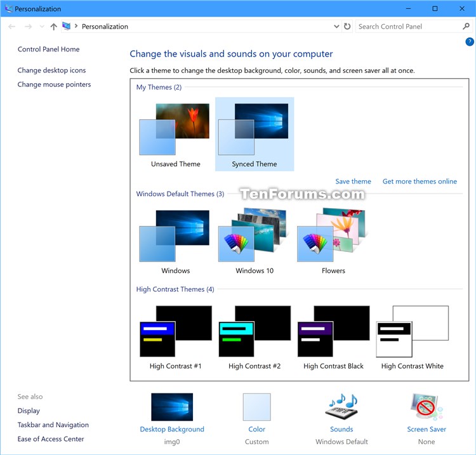Go back using the Back arrow
The image size is (476, 455).
point(12,27)
